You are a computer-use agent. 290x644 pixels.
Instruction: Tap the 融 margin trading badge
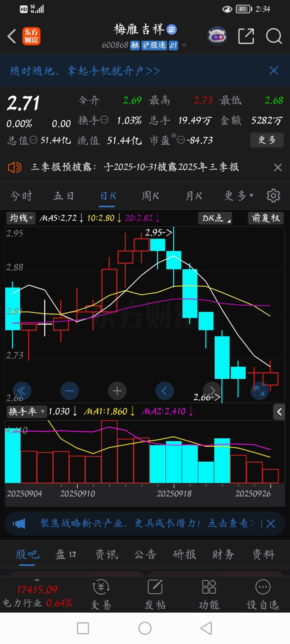point(135,45)
